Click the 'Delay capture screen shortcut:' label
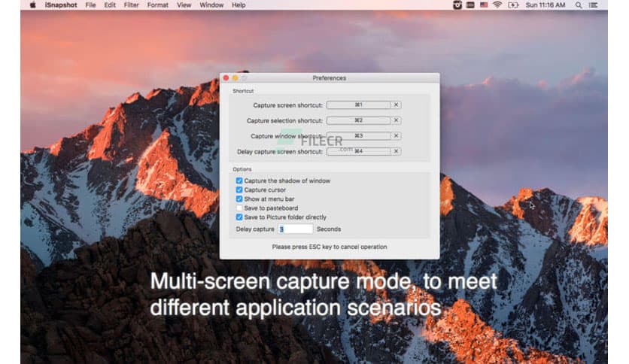 [280, 151]
